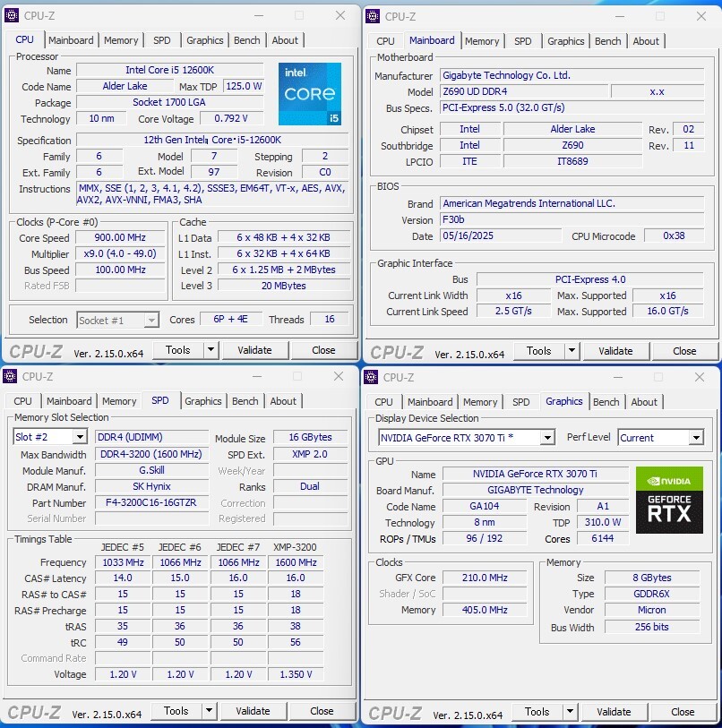Click CPU-Z app icon in Mainboard window title bar
This screenshot has height=728, width=722.
(x=373, y=16)
